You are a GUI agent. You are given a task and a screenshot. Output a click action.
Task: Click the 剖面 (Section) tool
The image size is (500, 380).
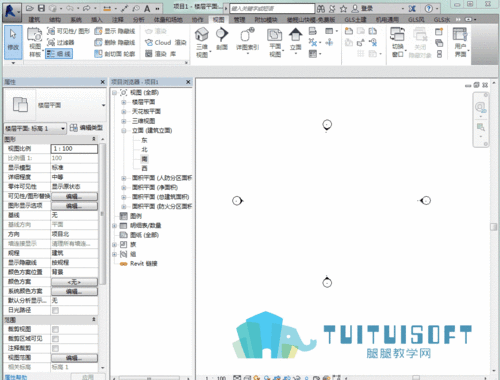point(222,39)
